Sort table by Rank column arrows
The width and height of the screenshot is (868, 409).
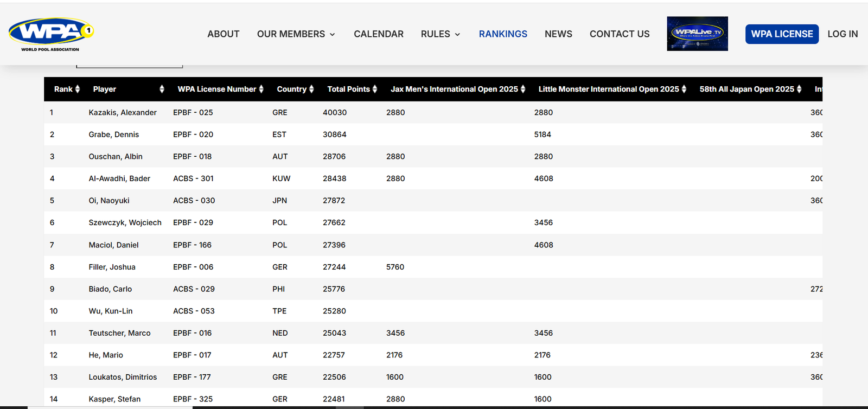click(78, 89)
